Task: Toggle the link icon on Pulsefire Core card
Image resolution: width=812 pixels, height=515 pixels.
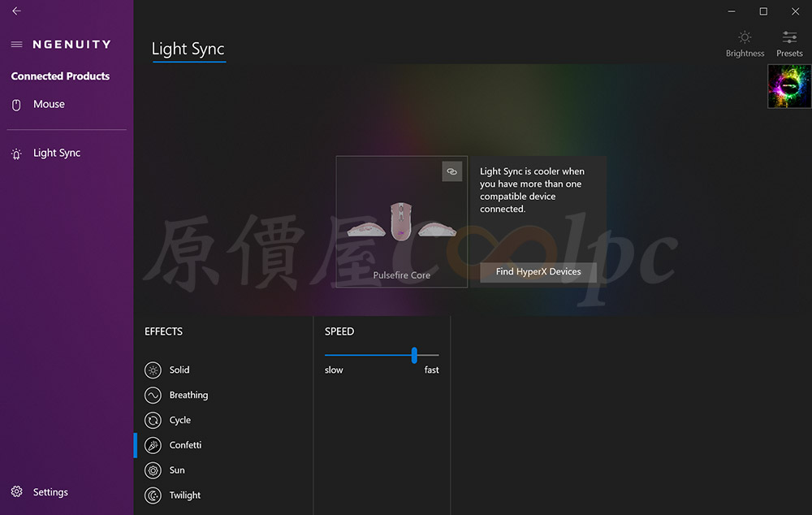Action: (x=451, y=171)
